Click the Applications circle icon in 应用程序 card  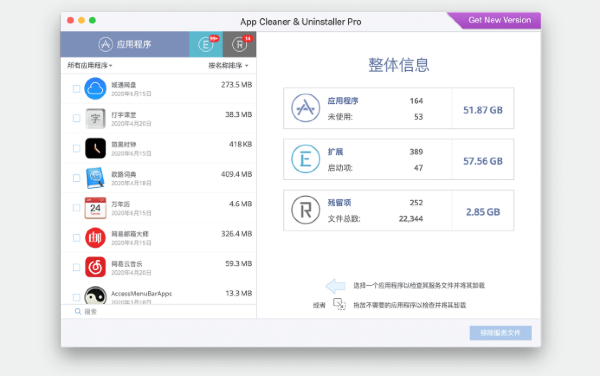(x=305, y=108)
